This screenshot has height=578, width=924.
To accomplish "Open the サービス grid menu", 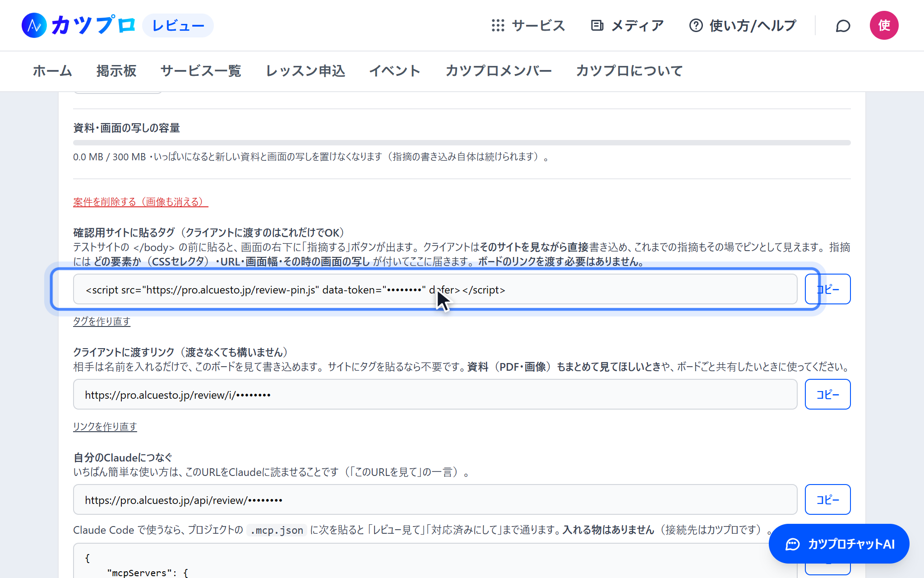I will point(528,25).
